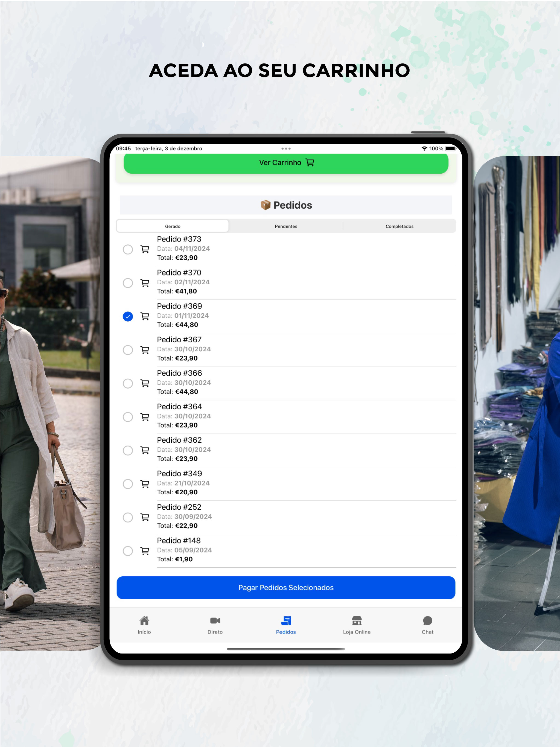Tap the package box emoji icon
The width and height of the screenshot is (560, 747).
[266, 205]
